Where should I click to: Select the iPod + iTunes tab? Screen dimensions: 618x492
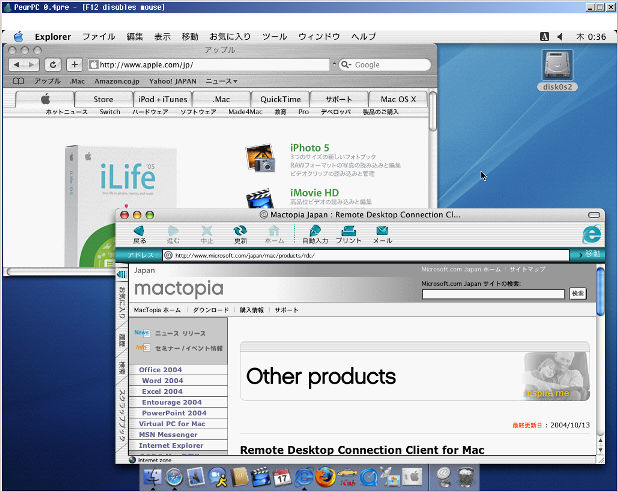(162, 99)
